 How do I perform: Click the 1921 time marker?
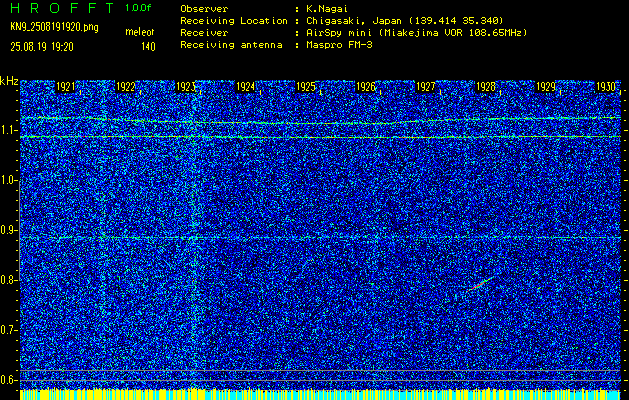click(65, 87)
